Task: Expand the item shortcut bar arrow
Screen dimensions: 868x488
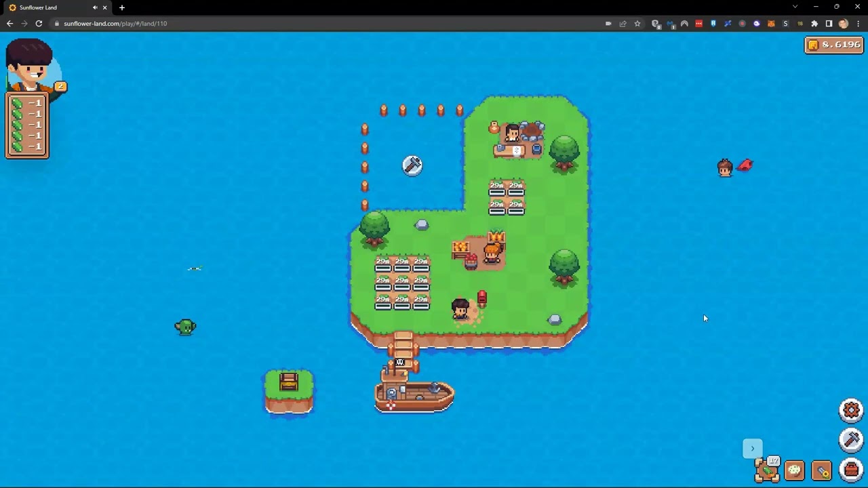Action: (x=752, y=448)
